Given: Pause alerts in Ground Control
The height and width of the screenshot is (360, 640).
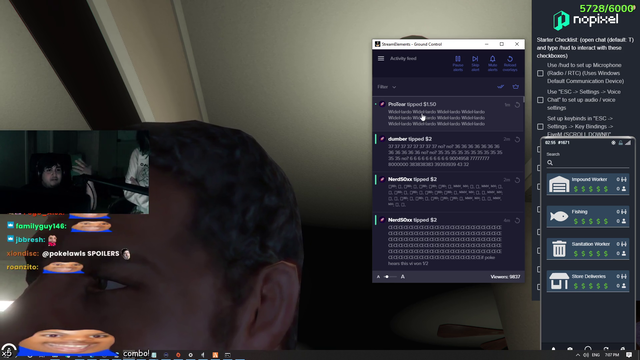Looking at the screenshot, I should click(x=458, y=63).
